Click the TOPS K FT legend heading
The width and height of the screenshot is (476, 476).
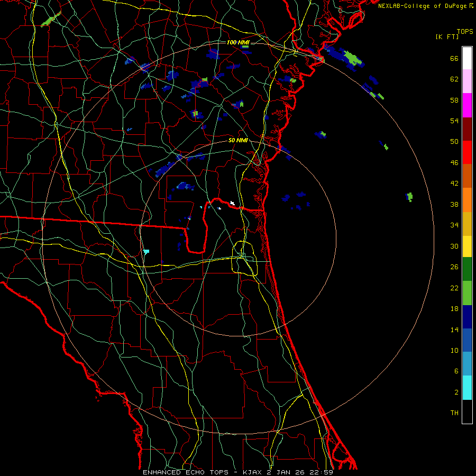click(454, 34)
